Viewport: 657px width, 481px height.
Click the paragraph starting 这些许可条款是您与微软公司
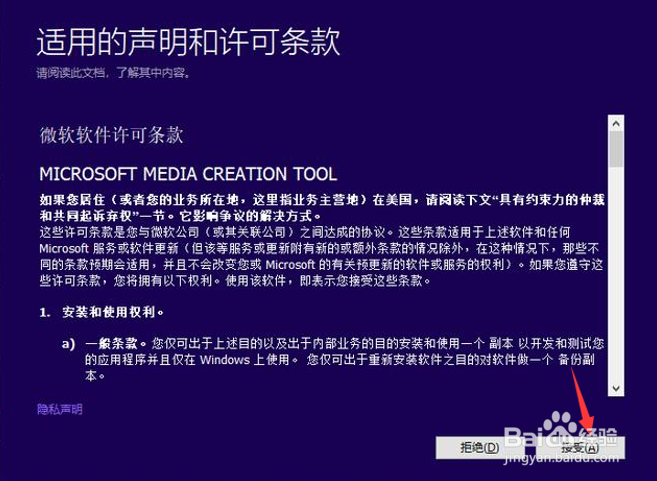[x=321, y=256]
